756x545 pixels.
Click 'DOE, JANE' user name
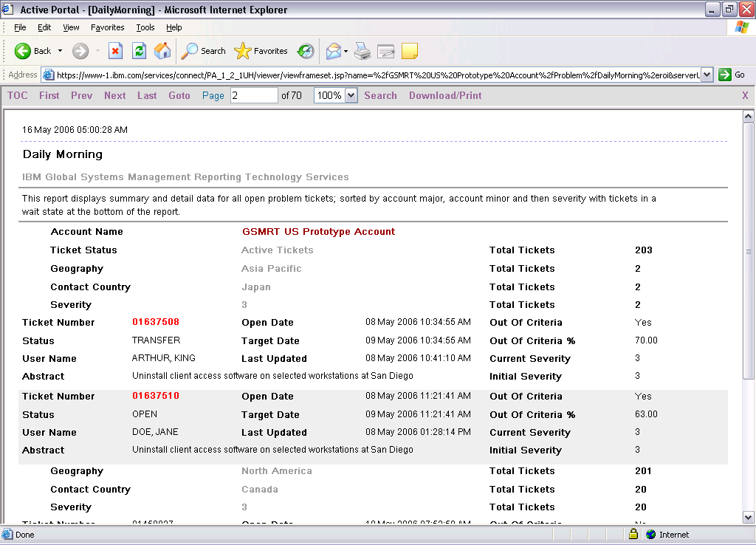(155, 432)
